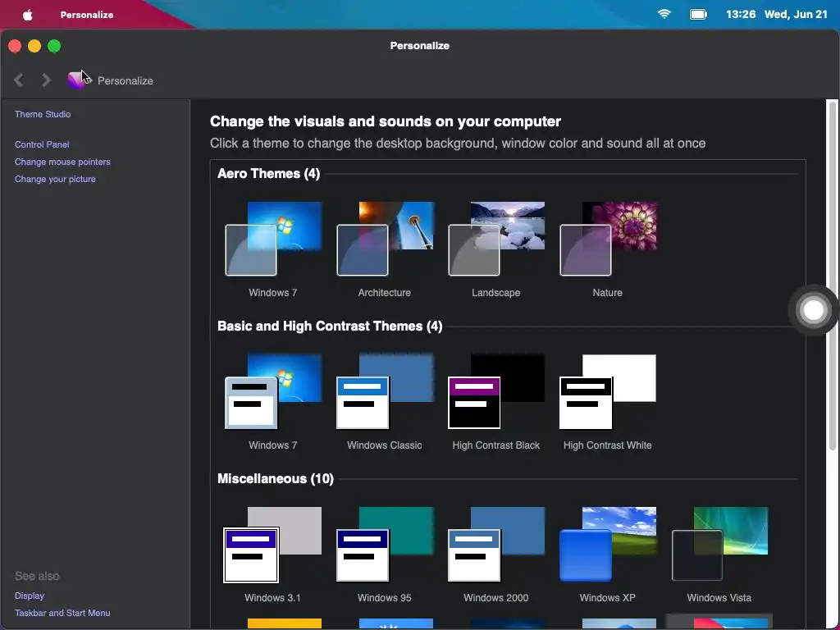Open Theme Studio link
Image resolution: width=840 pixels, height=630 pixels.
coord(43,114)
